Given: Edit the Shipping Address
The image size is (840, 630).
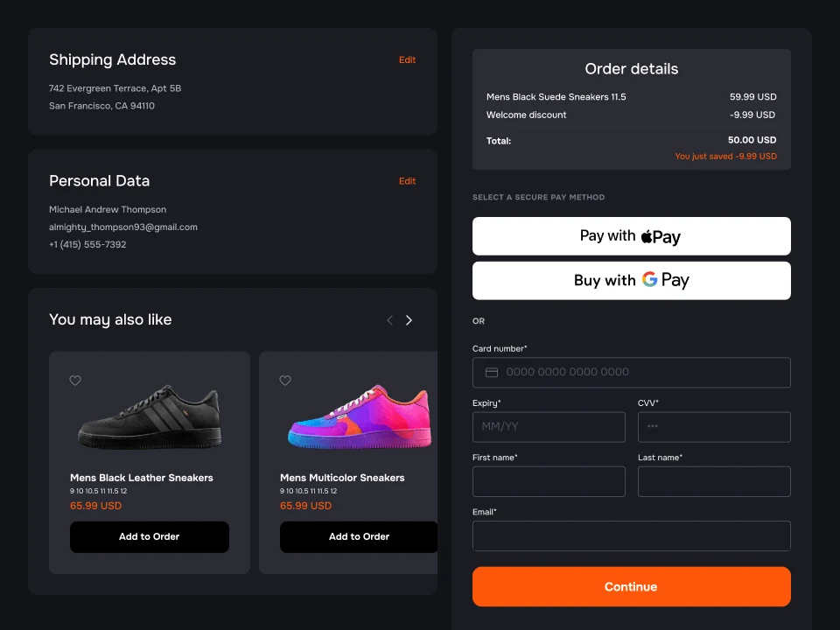Looking at the screenshot, I should tap(407, 60).
